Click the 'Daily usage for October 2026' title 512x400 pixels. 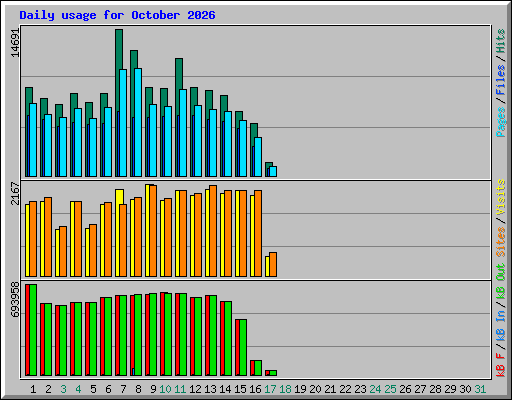pos(117,15)
